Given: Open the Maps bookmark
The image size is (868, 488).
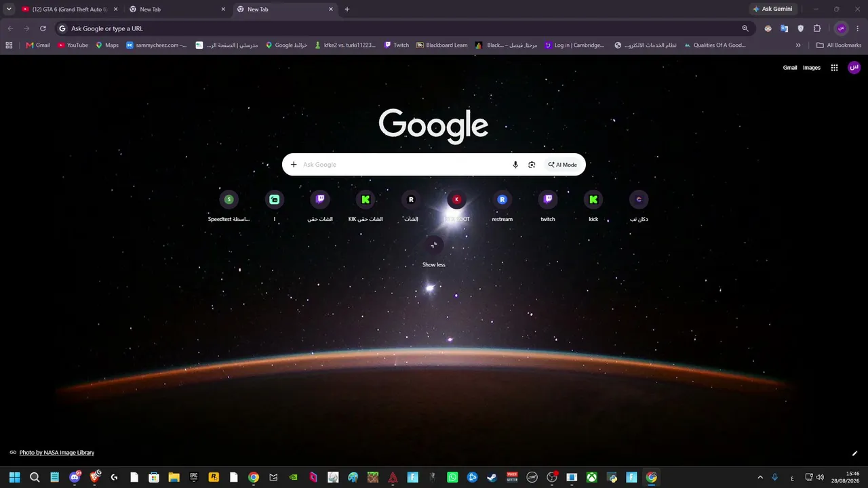Looking at the screenshot, I should coord(107,45).
